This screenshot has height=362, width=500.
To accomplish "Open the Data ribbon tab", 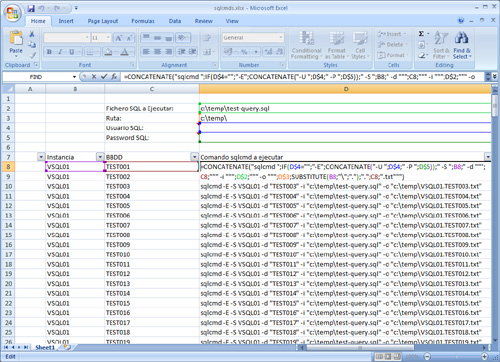I will [175, 21].
